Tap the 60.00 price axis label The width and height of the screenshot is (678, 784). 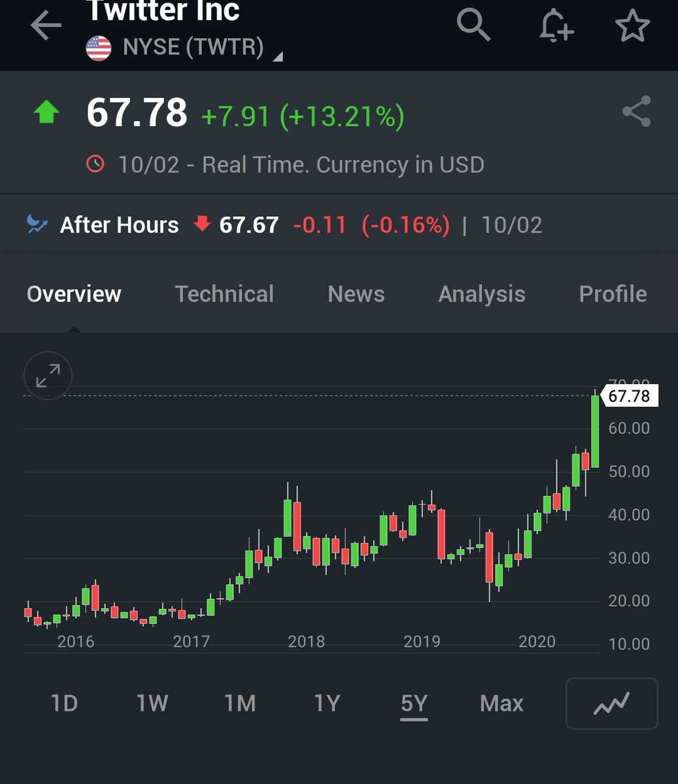coord(629,428)
